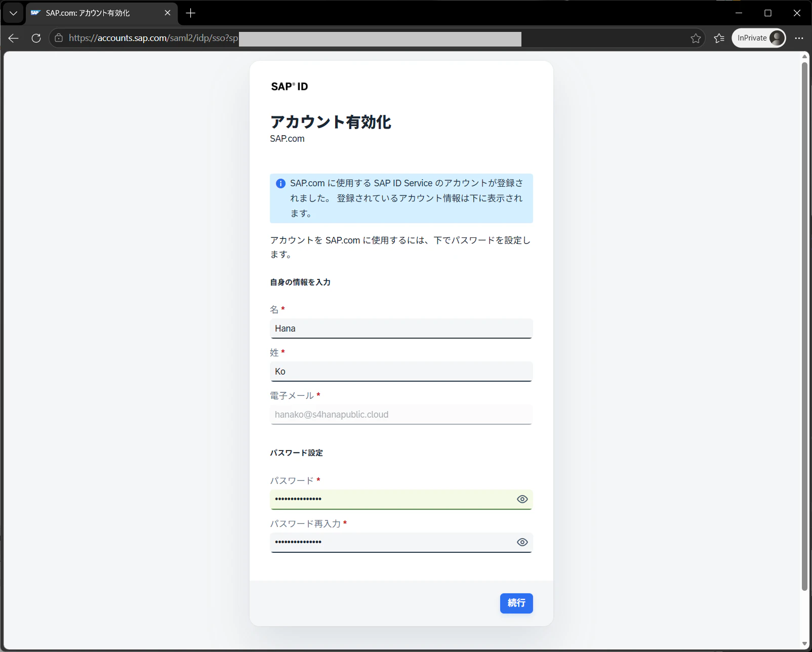Click scrollbar up arrow
Screen dimensions: 812x652
[804, 56]
